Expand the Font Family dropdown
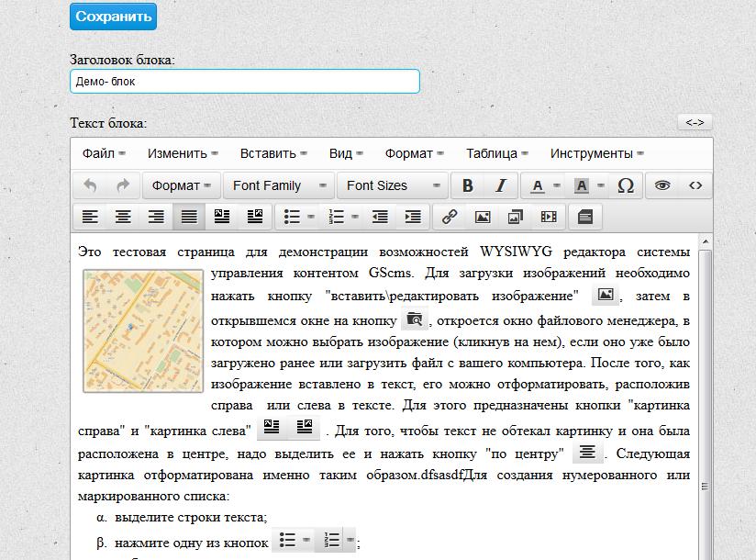The height and width of the screenshot is (560, 756). pyautogui.click(x=279, y=185)
